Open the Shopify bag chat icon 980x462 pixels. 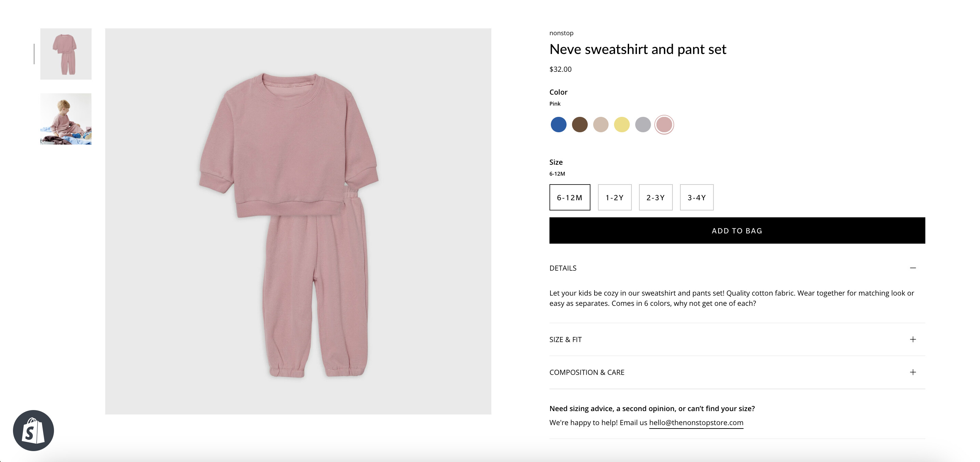[x=33, y=430]
